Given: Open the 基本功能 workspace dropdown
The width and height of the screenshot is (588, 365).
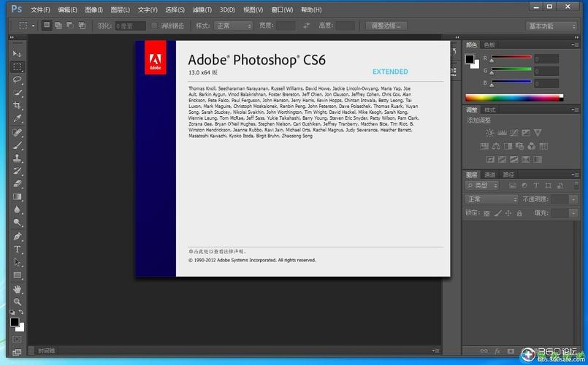Looking at the screenshot, I should (x=551, y=26).
